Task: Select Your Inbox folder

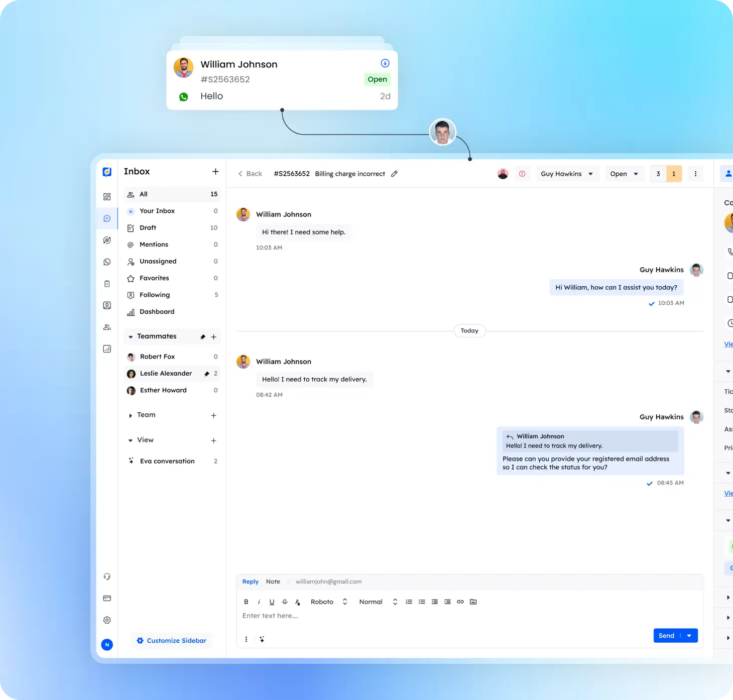Action: 172,211
